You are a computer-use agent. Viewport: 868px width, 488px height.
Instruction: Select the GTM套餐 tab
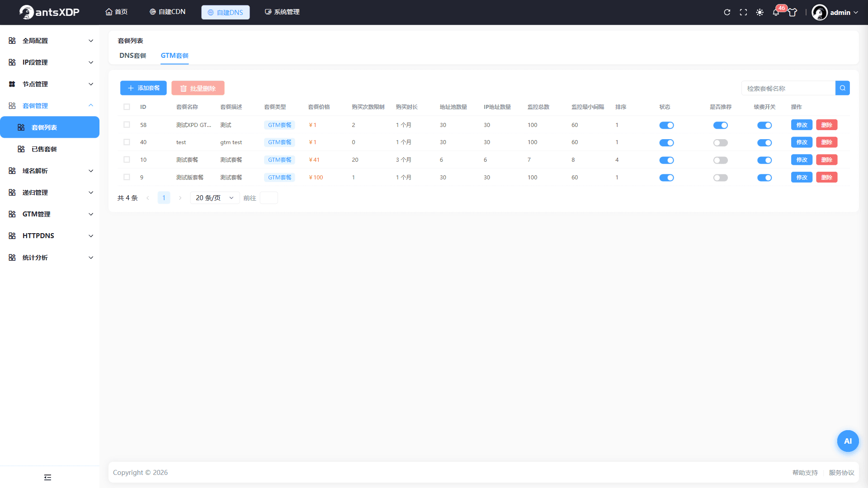(175, 56)
